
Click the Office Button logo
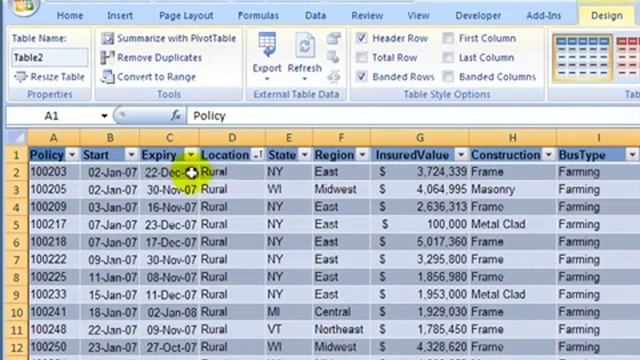pos(24,7)
